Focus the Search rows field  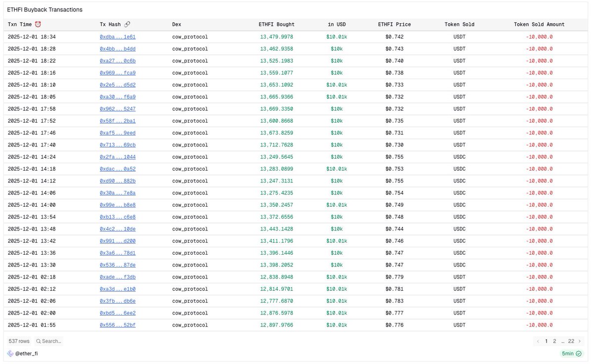pos(49,341)
